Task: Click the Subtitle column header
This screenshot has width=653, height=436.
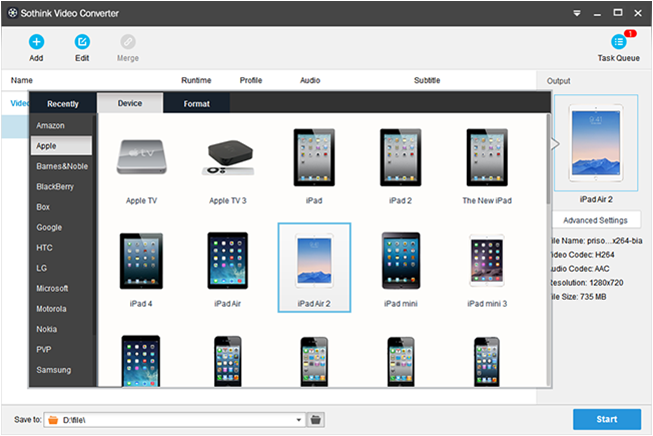Action: tap(427, 80)
